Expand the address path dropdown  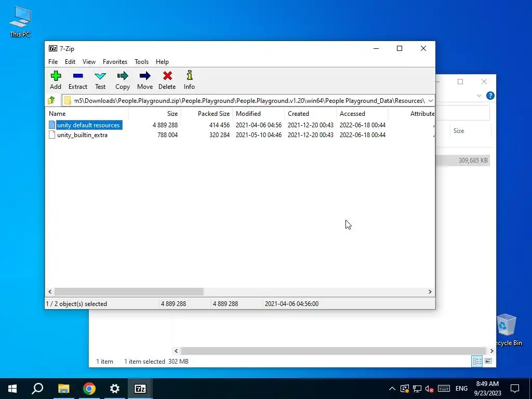tap(431, 100)
